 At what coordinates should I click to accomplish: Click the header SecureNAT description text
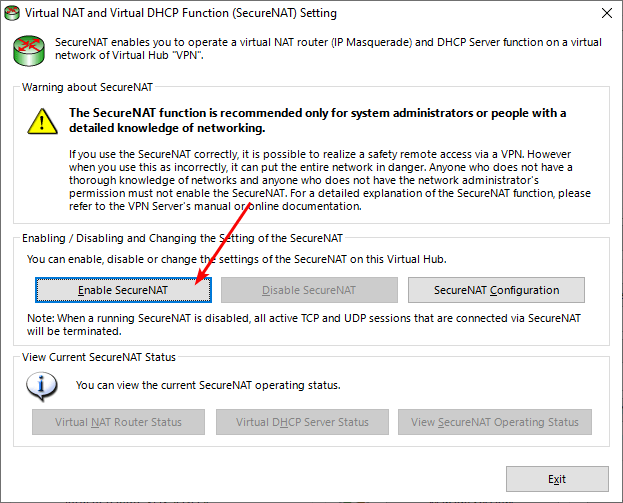point(330,48)
